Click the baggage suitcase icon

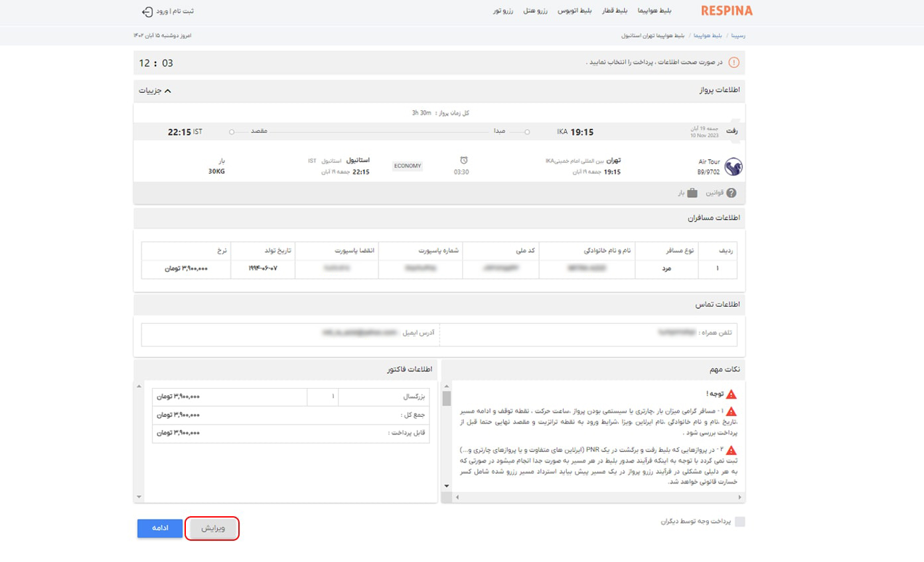692,193
